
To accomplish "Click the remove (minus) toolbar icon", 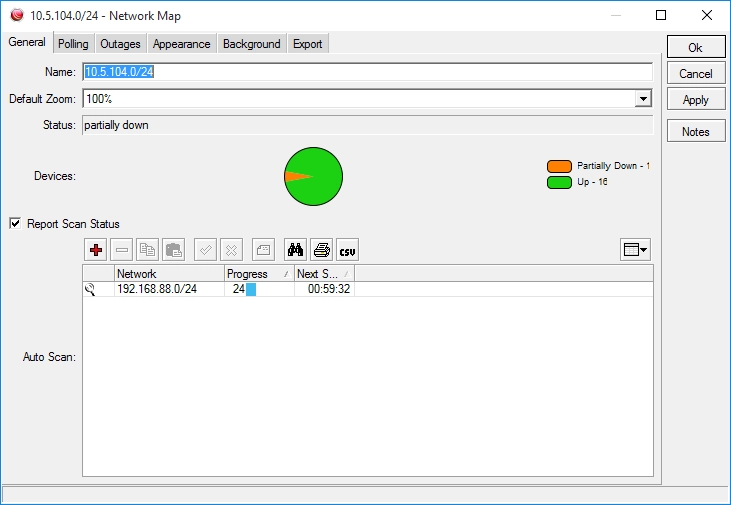I will click(x=122, y=250).
